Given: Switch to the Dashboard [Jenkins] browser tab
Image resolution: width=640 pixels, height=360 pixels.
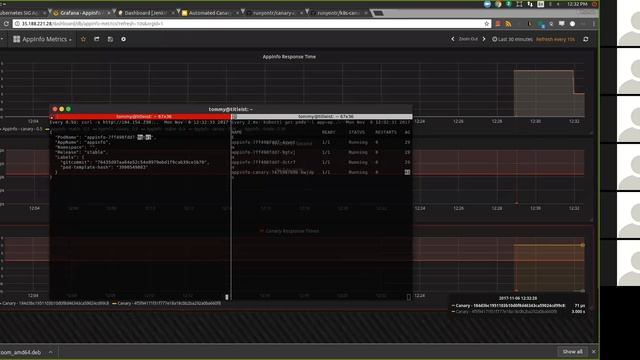Looking at the screenshot, I should click(x=146, y=13).
